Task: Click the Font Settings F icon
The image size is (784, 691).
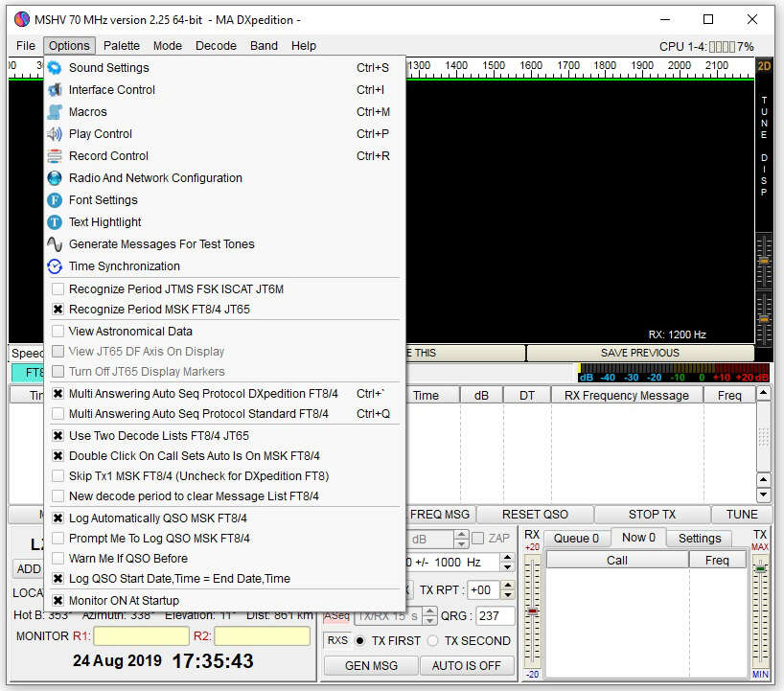Action: click(x=55, y=200)
